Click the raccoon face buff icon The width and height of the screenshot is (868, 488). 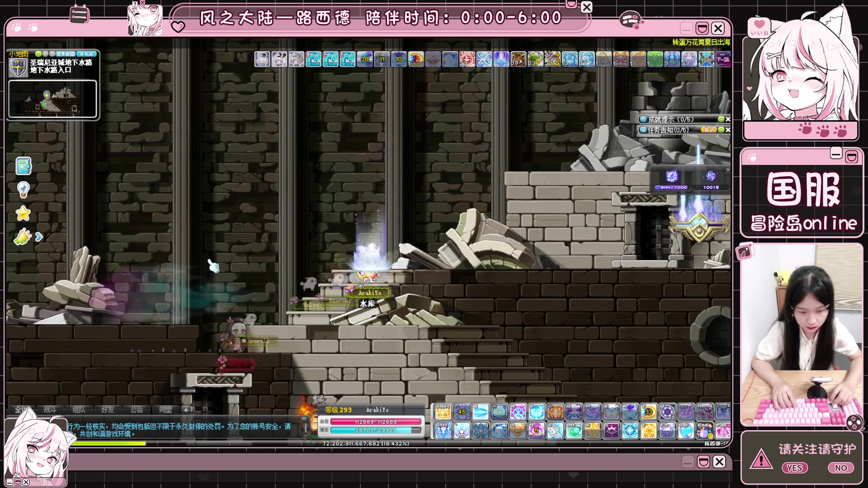[x=519, y=59]
